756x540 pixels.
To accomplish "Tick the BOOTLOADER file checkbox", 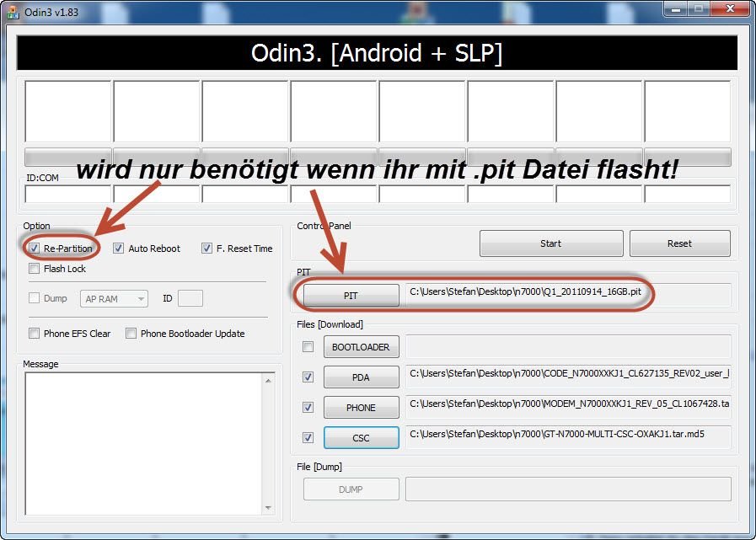I will (308, 346).
